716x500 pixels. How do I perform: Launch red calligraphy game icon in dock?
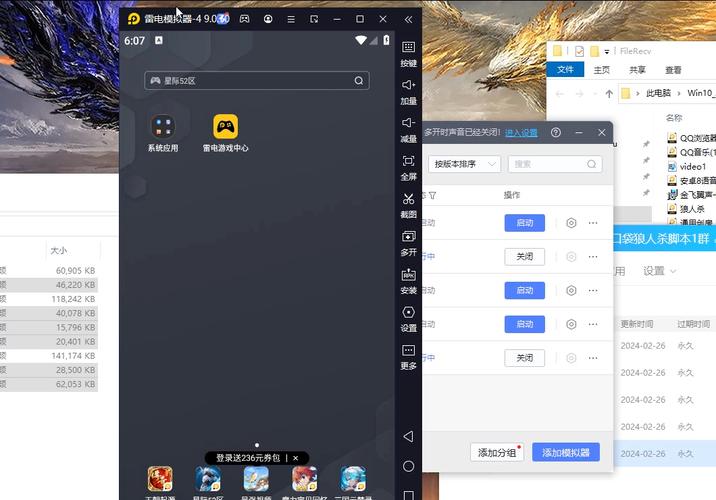(160, 479)
